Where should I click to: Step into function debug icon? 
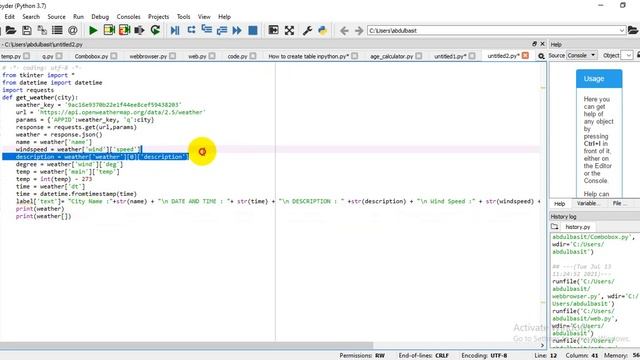click(x=207, y=31)
